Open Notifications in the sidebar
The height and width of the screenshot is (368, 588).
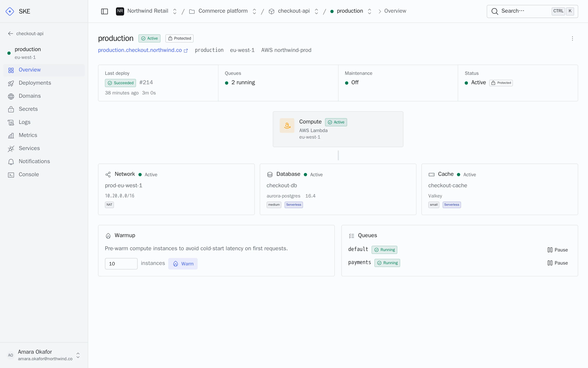pyautogui.click(x=44, y=162)
